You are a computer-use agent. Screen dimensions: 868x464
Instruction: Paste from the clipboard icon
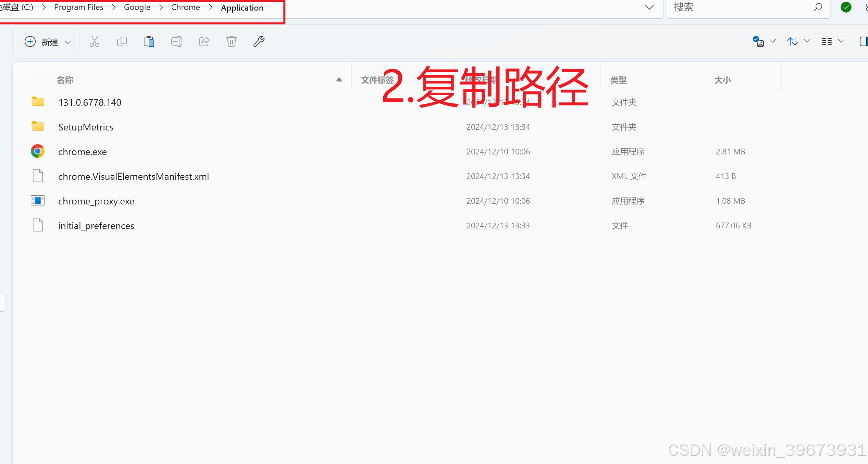149,41
